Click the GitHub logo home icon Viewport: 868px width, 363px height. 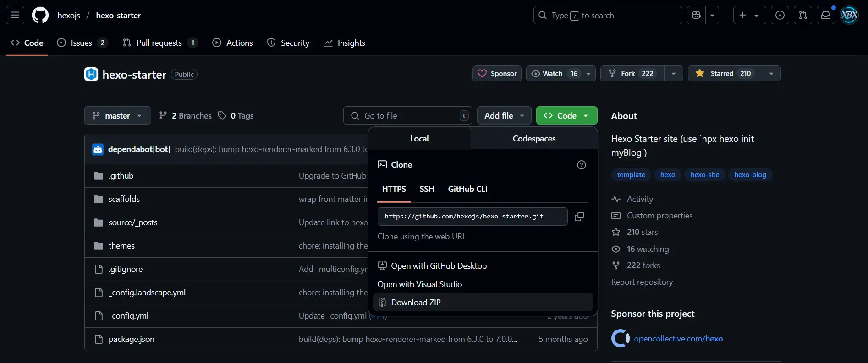pos(40,16)
